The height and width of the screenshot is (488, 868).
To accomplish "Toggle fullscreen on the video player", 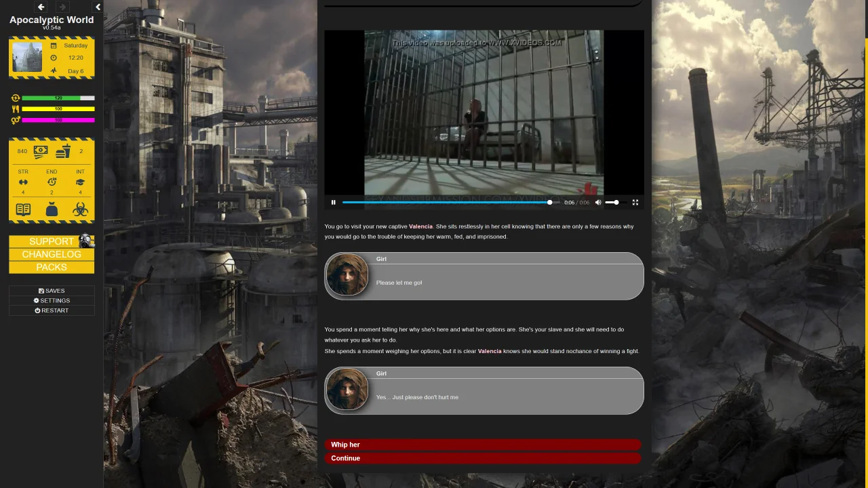I will tap(635, 202).
